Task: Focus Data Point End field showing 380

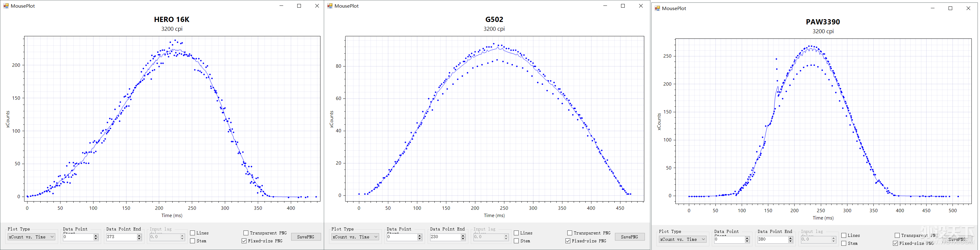Action: 773,240
